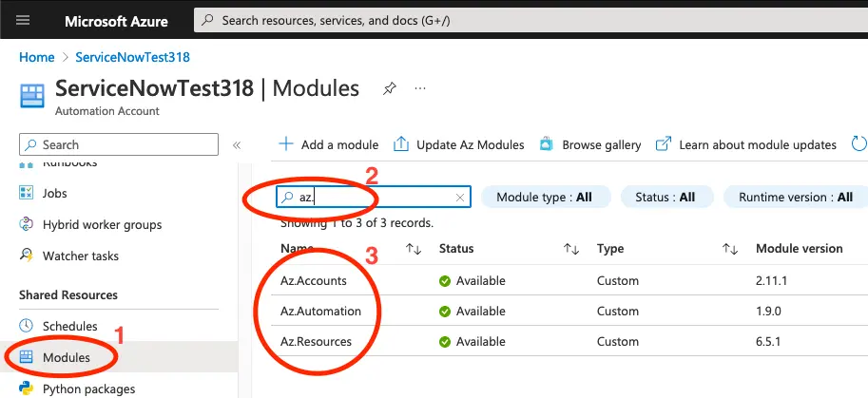Click Update Az Modules button

click(459, 144)
